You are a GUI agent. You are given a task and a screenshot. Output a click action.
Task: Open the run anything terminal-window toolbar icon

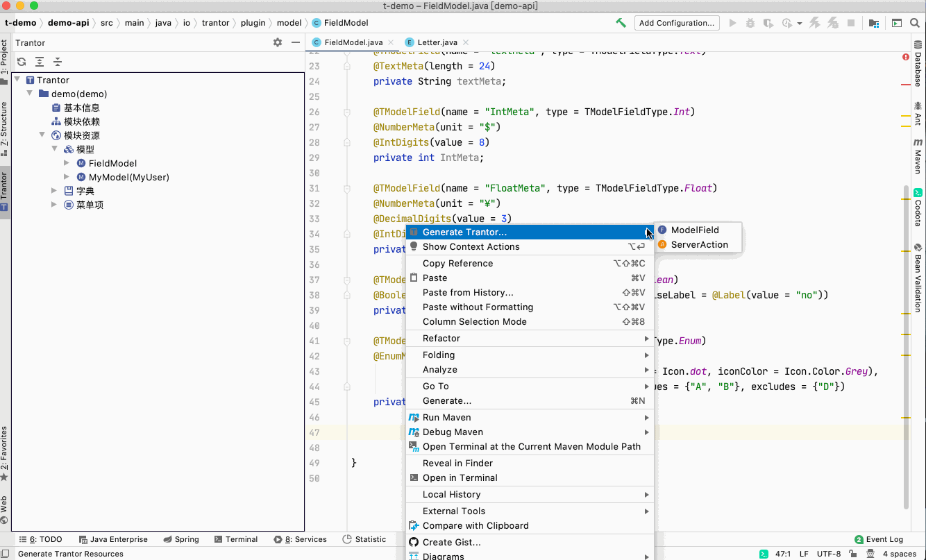897,23
